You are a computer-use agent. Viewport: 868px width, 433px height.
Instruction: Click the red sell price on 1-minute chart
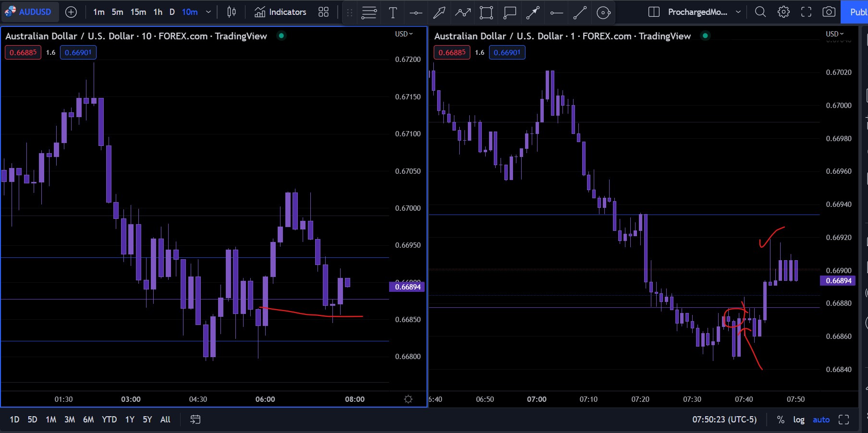tap(452, 52)
